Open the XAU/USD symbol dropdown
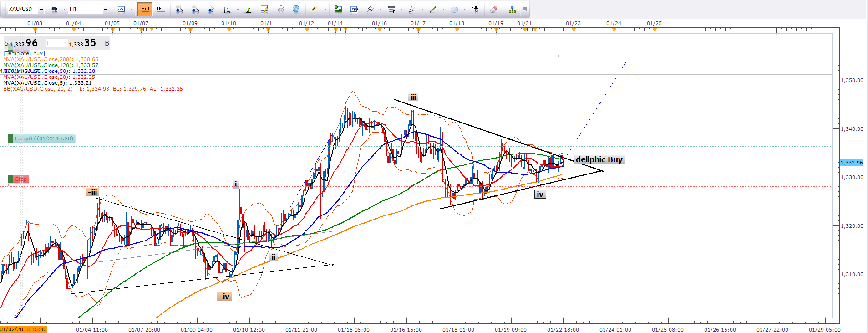Viewport: 868px width, 333px height. click(41, 10)
